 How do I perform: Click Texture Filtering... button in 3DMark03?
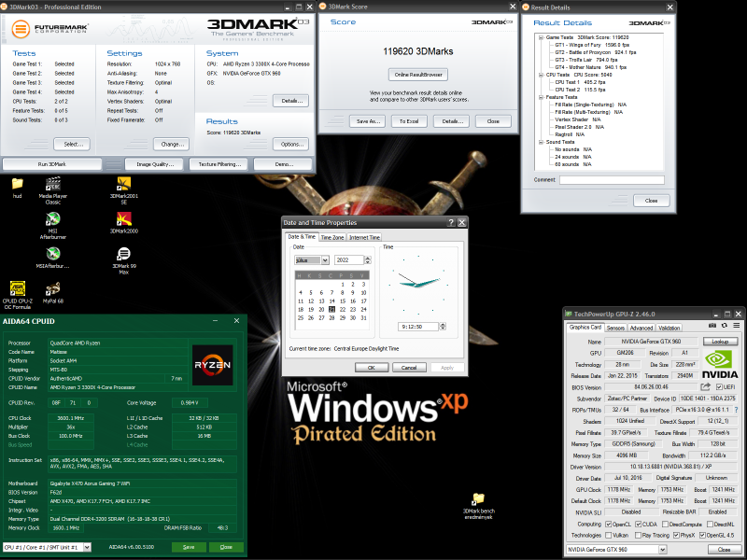(219, 164)
